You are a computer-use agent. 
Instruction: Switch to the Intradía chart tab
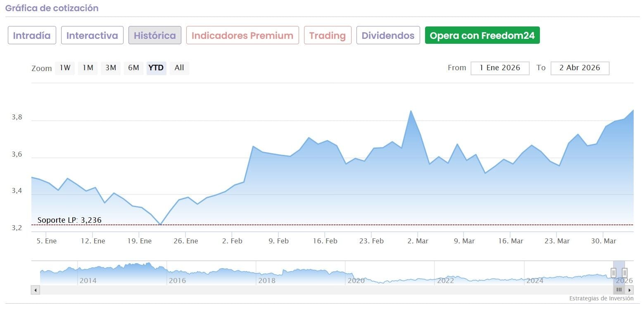[32, 36]
